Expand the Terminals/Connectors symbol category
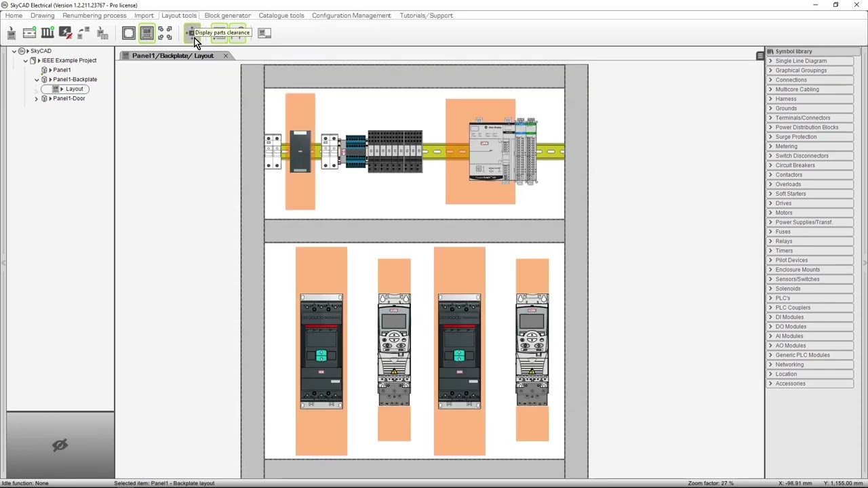 pos(770,118)
